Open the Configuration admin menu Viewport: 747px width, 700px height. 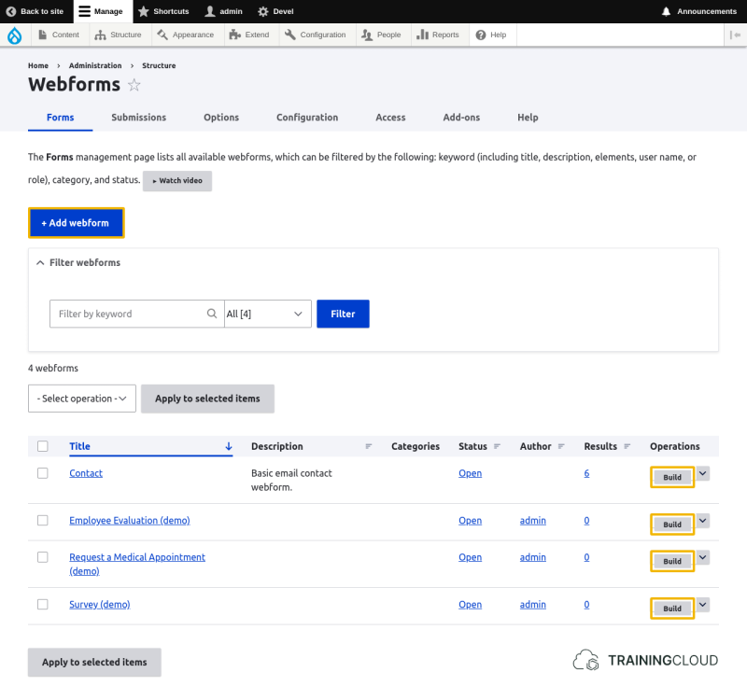(x=316, y=35)
